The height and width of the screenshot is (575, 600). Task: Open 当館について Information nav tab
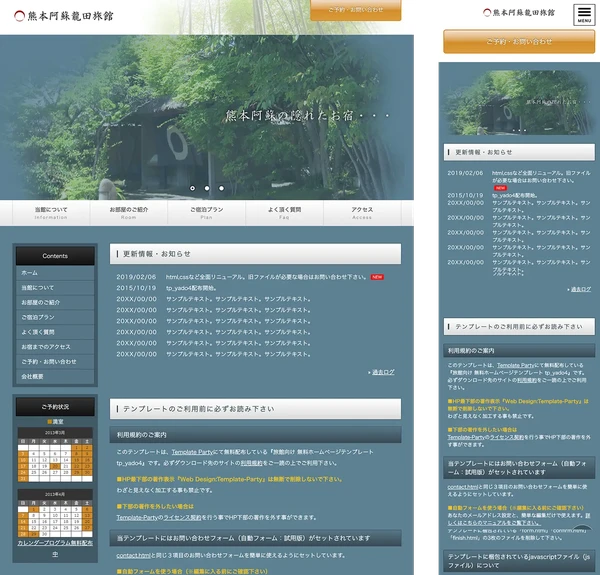click(x=51, y=212)
